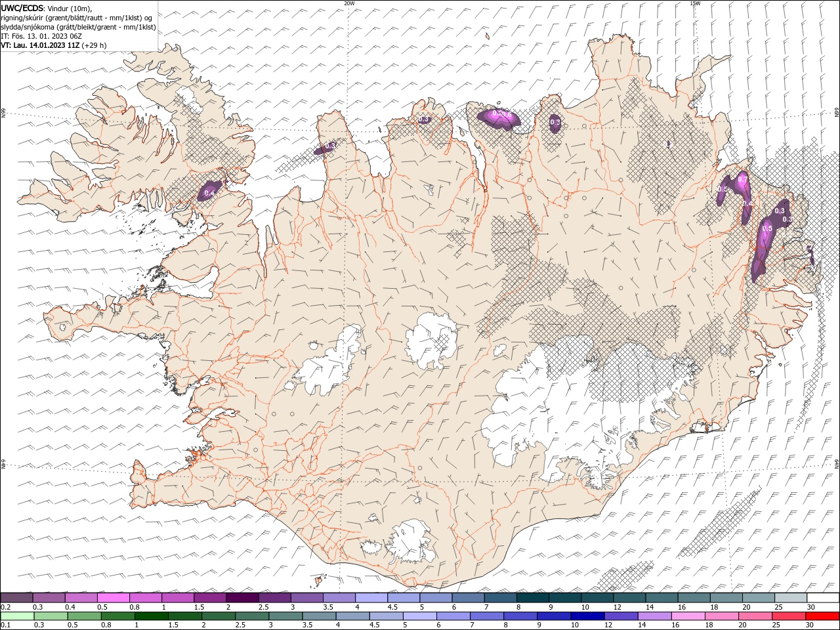Pick the lower scale swatch labeled 2
Viewport: 840px width, 630px height.
[x=218, y=616]
